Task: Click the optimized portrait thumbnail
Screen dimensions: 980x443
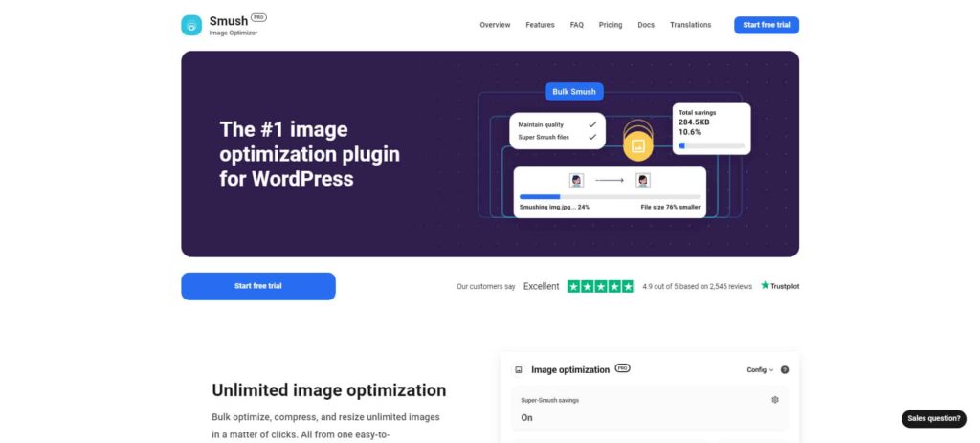Action: (642, 181)
